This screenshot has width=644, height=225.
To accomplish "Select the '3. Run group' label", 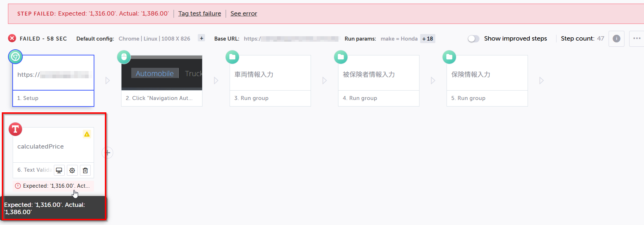I will pyautogui.click(x=251, y=98).
